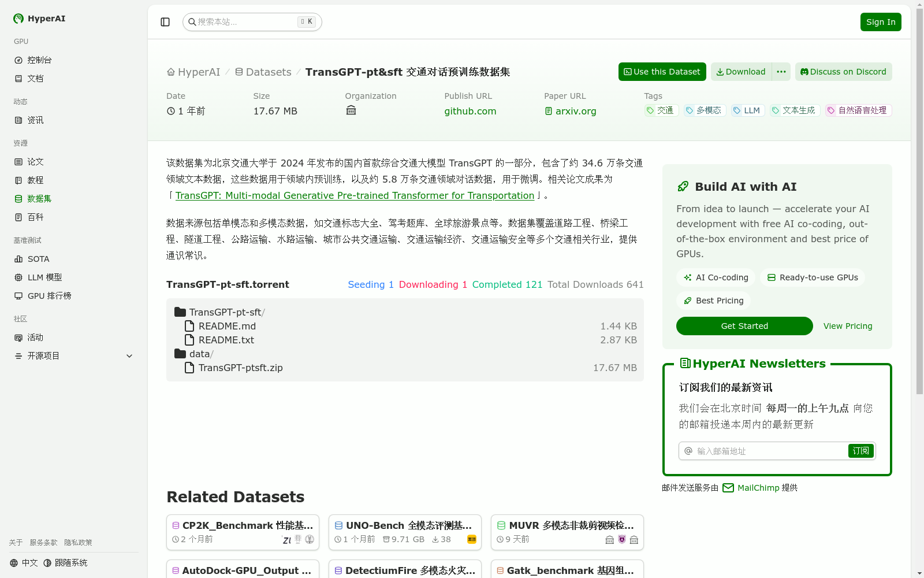The width and height of the screenshot is (924, 578).
Task: Click the Sign In button
Action: pyautogui.click(x=881, y=22)
